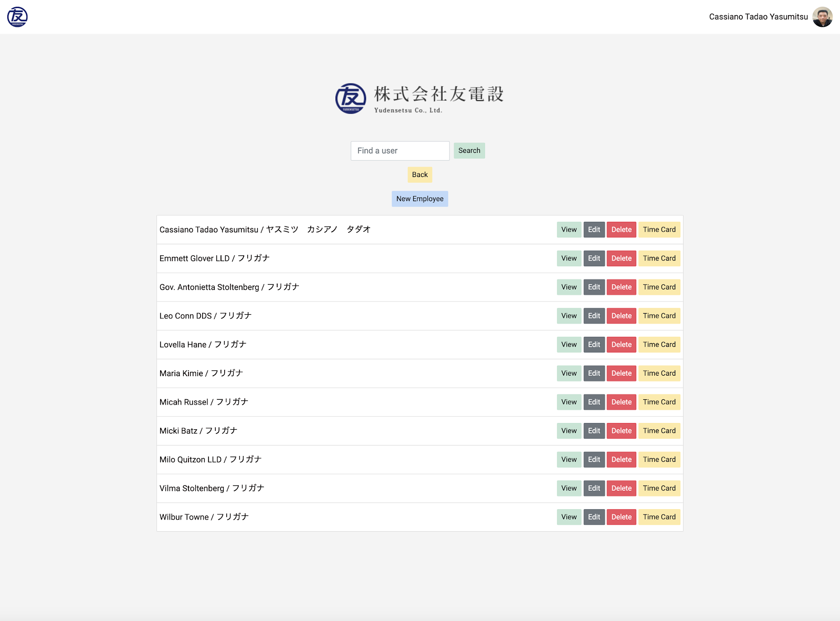Image resolution: width=840 pixels, height=621 pixels.
Task: Open the user avatar photo in the header
Action: tap(822, 17)
